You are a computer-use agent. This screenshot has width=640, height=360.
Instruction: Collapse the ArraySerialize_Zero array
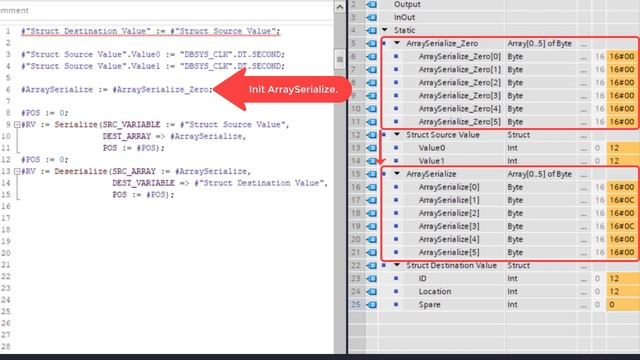click(x=397, y=43)
